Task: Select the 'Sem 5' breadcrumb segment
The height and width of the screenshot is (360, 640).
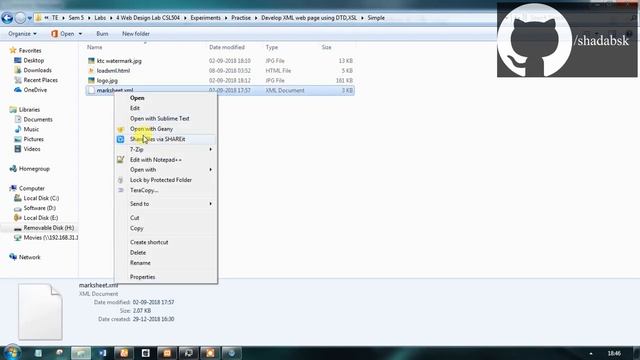Action: coord(76,18)
